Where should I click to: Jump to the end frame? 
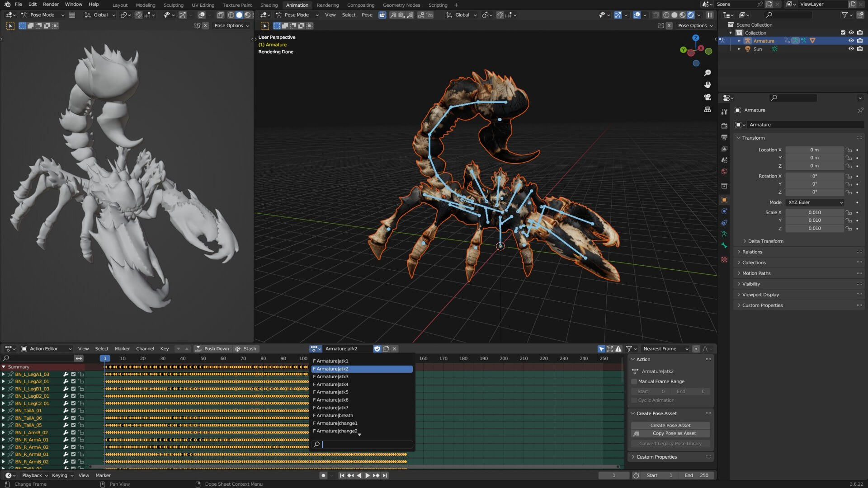click(385, 475)
